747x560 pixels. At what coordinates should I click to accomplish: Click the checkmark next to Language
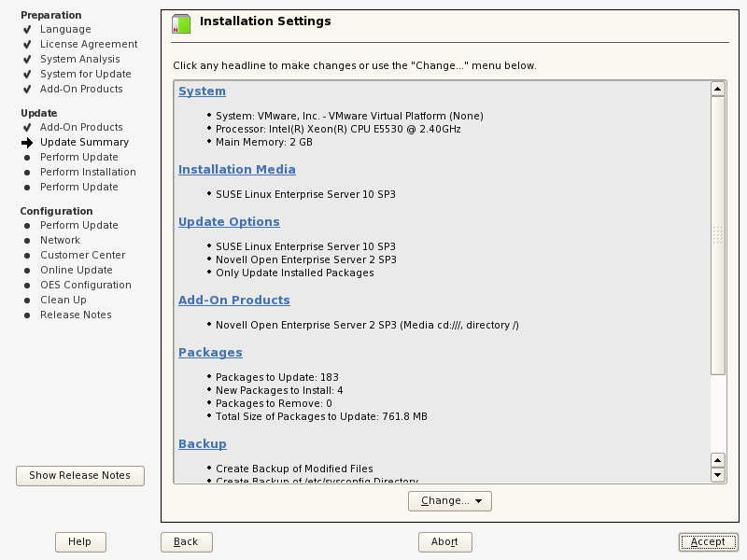tap(27, 30)
